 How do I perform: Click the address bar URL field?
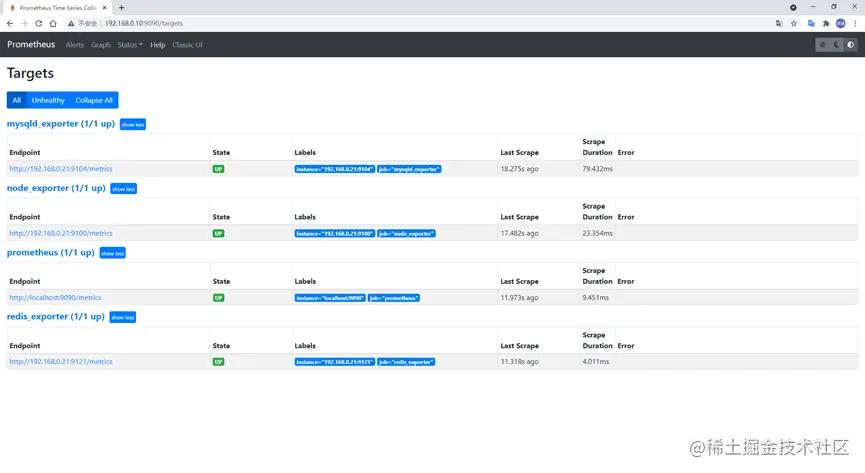419,23
